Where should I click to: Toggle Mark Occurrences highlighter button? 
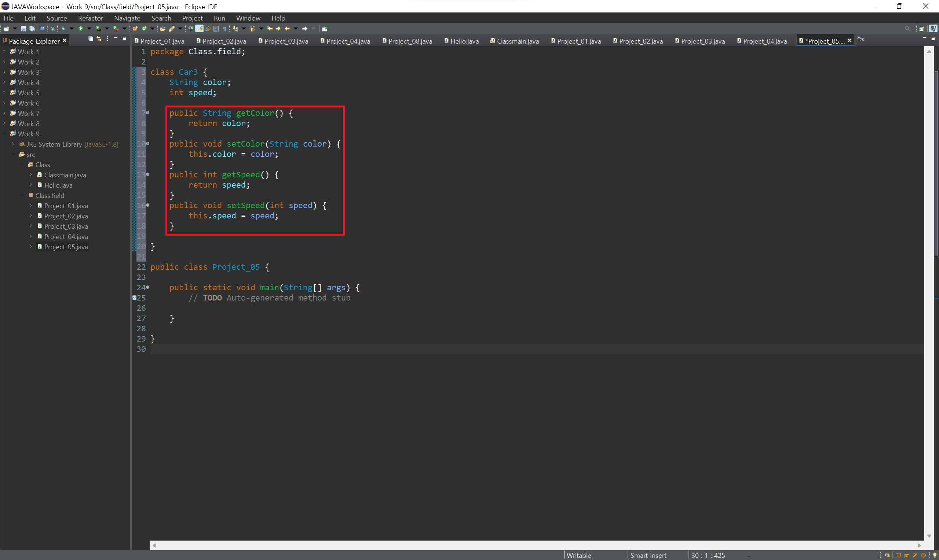coord(199,29)
